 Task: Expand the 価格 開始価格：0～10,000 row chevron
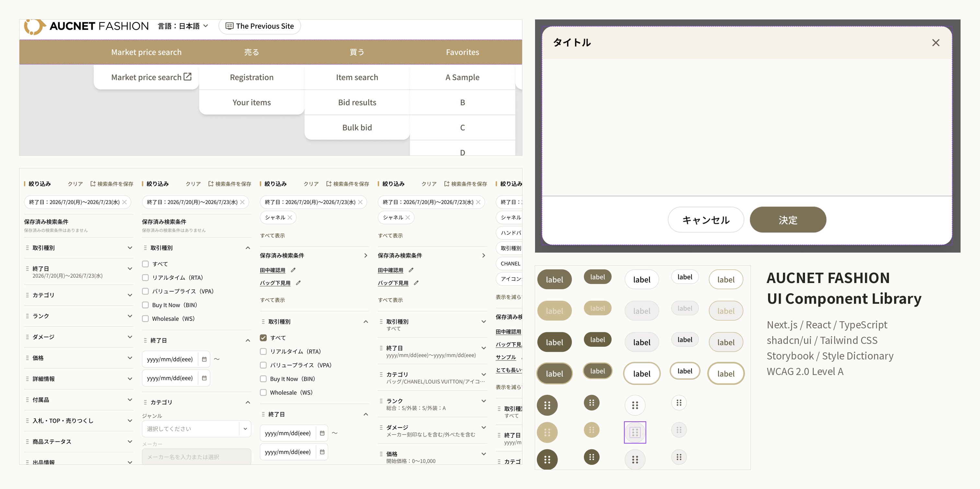(484, 454)
